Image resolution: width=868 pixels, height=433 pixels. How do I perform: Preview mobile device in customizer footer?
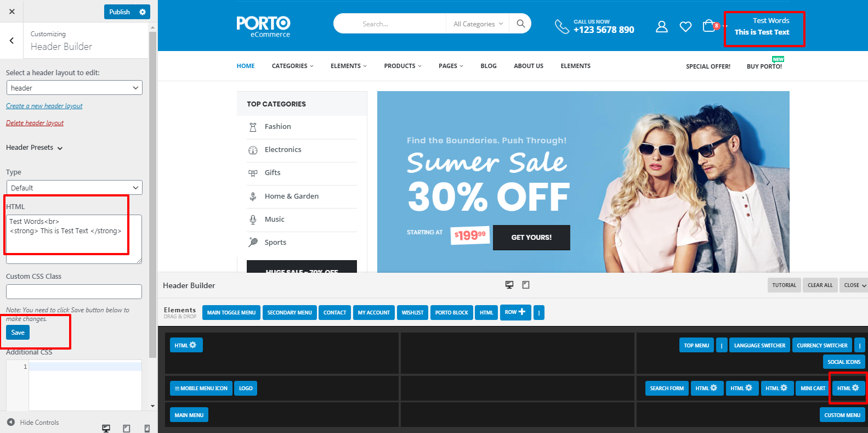pyautogui.click(x=147, y=428)
